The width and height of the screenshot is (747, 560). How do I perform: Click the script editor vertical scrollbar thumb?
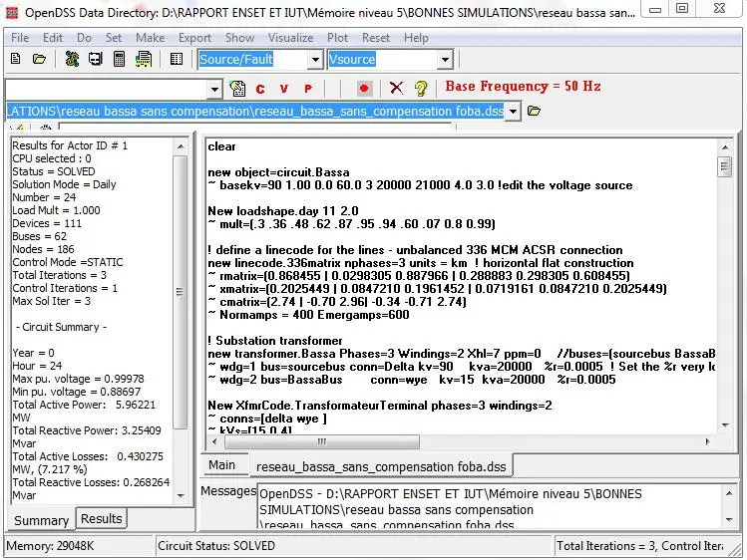[725, 166]
